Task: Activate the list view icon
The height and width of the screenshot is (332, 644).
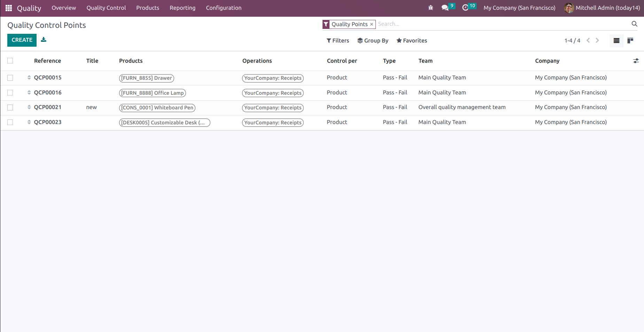Action: click(x=616, y=40)
